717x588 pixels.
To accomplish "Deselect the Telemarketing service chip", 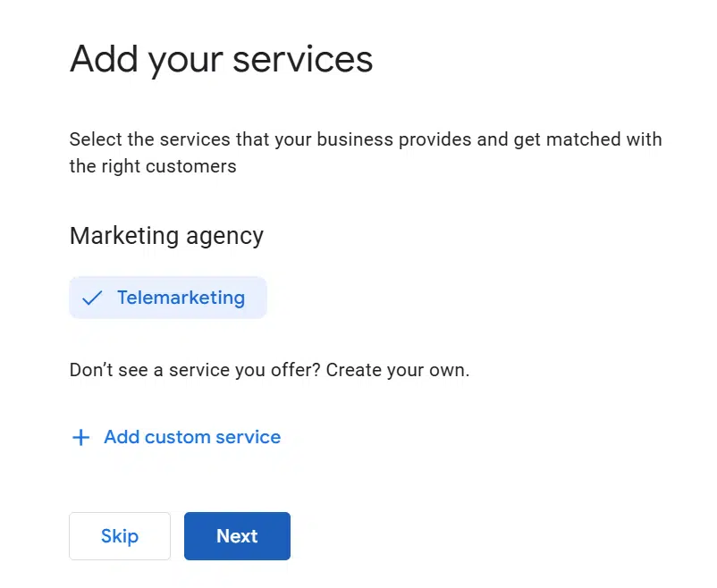I will [168, 298].
